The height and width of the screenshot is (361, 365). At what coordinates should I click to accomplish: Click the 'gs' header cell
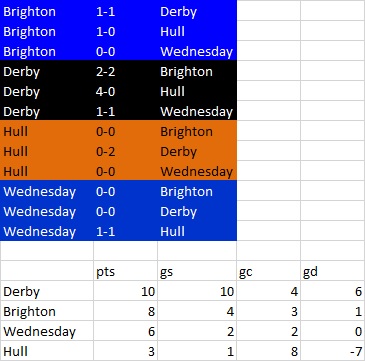point(197,272)
